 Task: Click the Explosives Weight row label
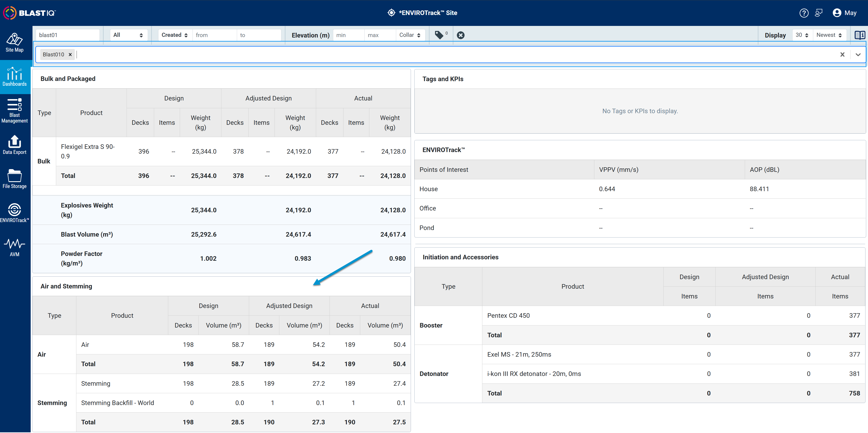87,210
